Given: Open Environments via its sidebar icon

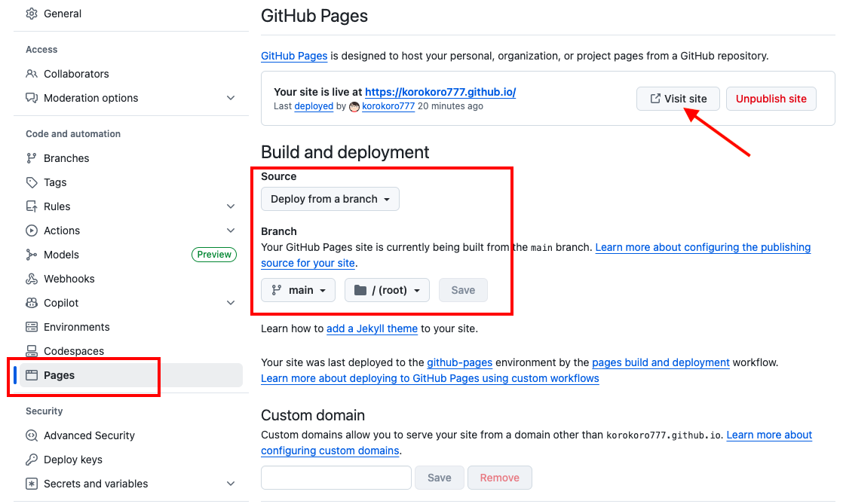Looking at the screenshot, I should point(29,326).
